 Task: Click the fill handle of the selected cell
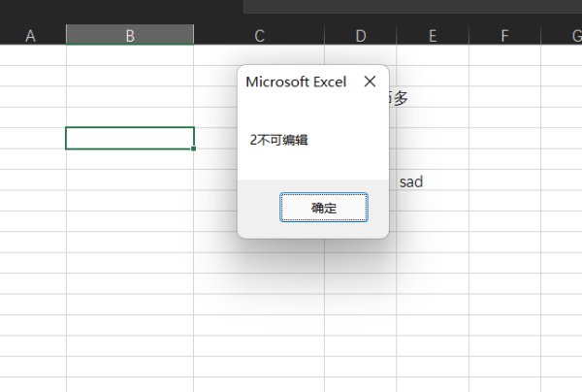tap(193, 148)
